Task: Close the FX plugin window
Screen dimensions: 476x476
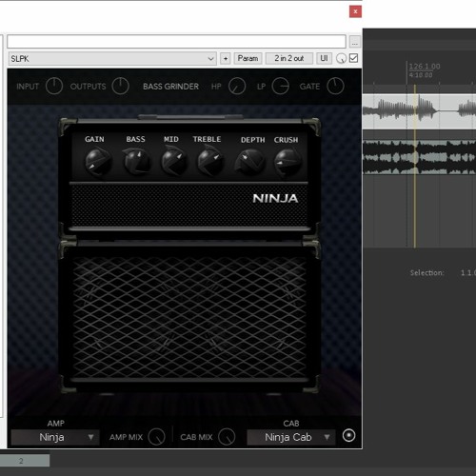Action: click(355, 11)
